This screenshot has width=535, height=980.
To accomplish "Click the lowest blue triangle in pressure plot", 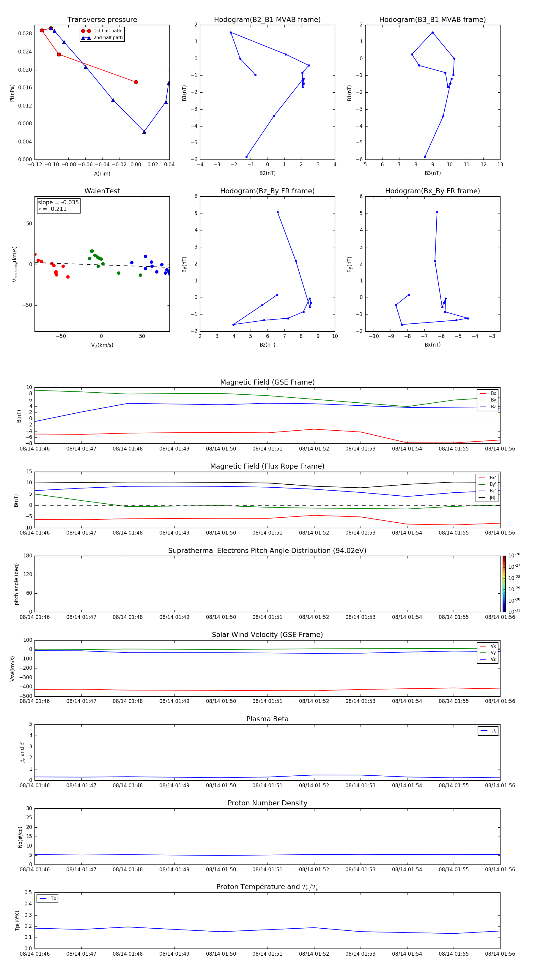I will tap(144, 132).
